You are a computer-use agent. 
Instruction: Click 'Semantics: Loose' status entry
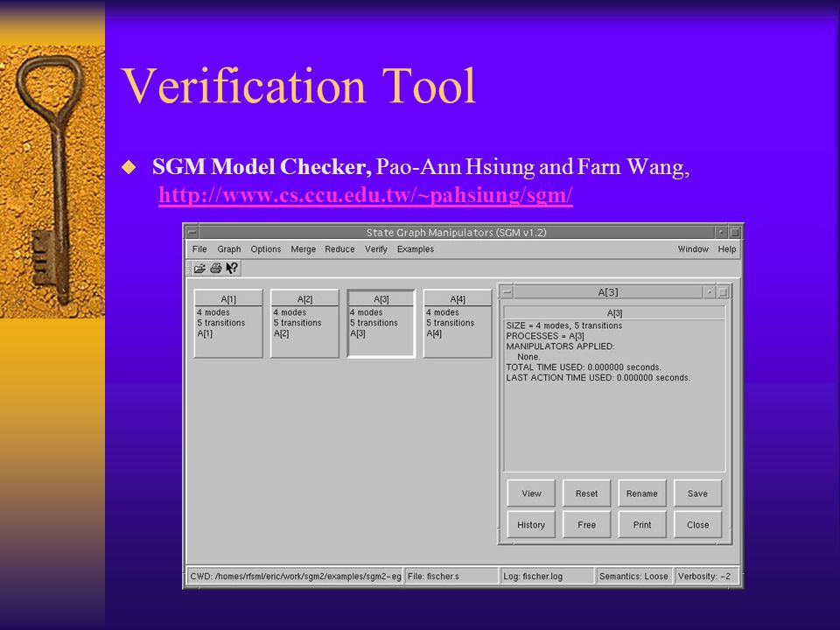[633, 577]
